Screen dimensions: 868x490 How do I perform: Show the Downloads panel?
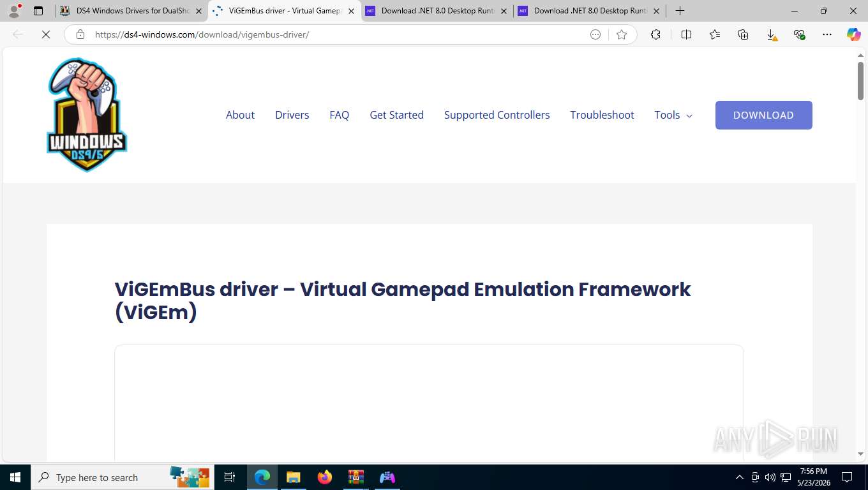[771, 34]
